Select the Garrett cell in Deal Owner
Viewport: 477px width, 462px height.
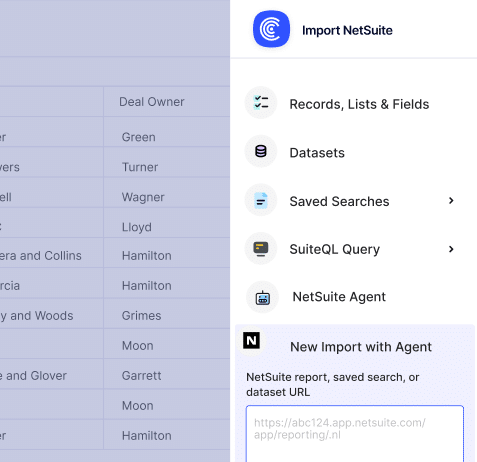pos(167,374)
